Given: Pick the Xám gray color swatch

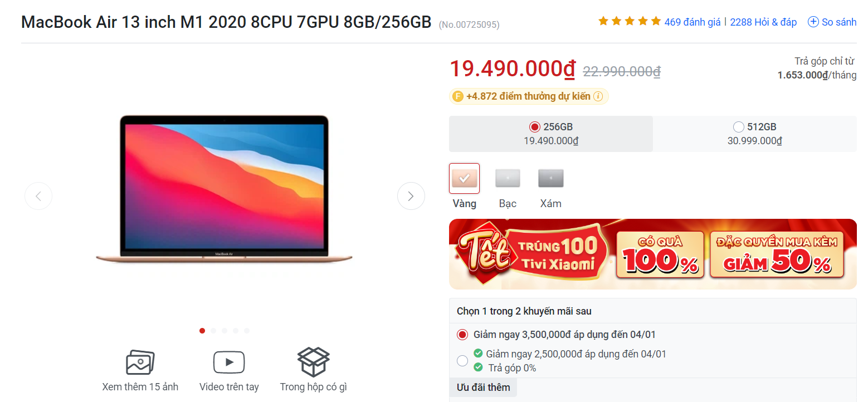Looking at the screenshot, I should click(550, 178).
